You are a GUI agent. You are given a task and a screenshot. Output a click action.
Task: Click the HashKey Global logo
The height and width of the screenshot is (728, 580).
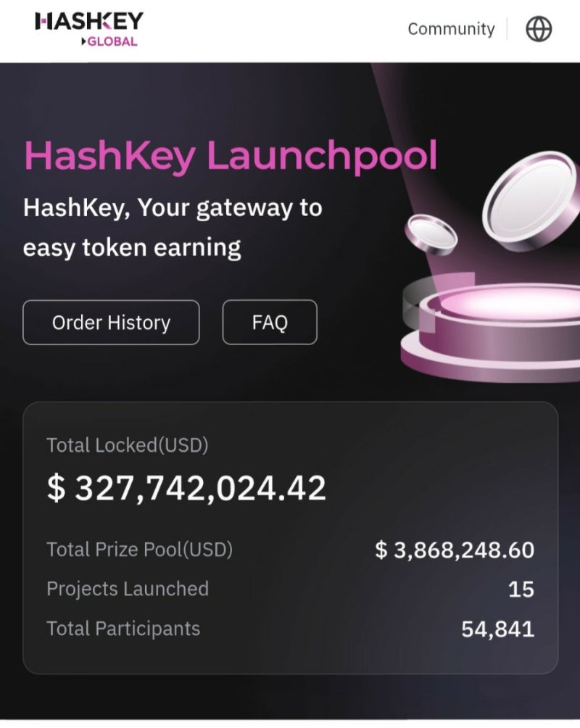pos(89,29)
